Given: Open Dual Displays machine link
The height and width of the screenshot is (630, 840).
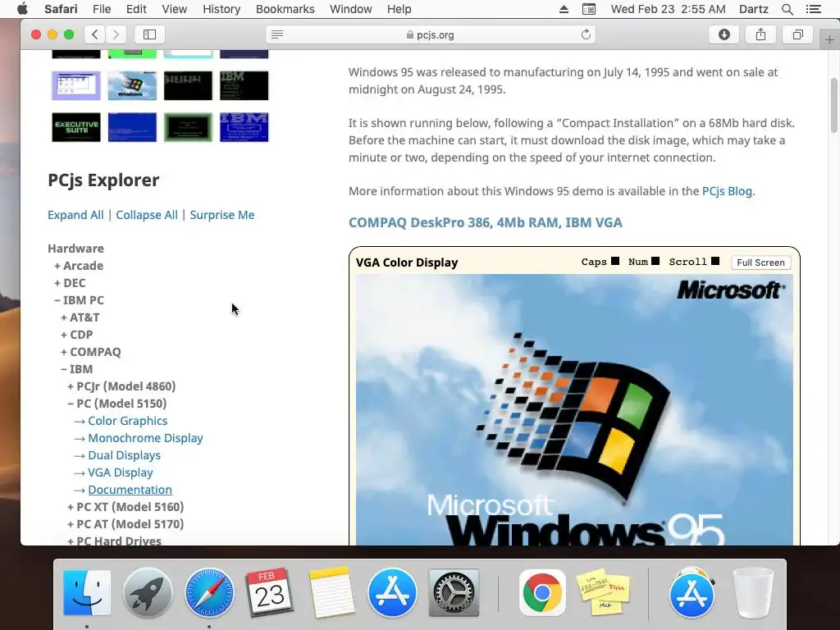Looking at the screenshot, I should click(125, 455).
